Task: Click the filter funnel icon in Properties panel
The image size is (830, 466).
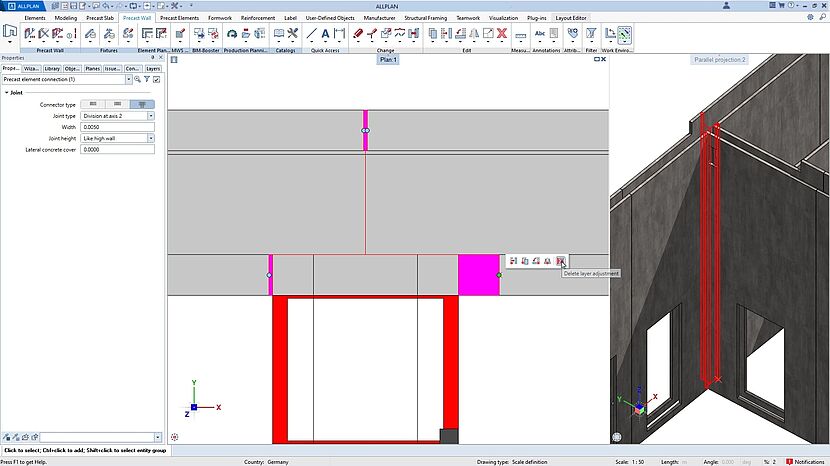Action: click(147, 79)
